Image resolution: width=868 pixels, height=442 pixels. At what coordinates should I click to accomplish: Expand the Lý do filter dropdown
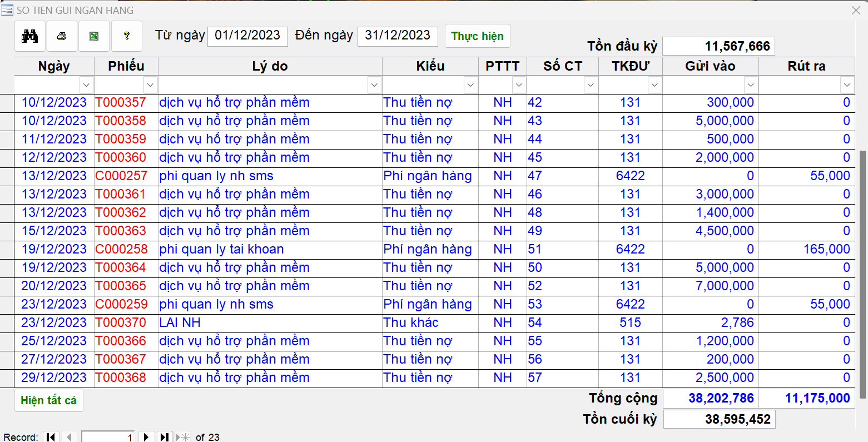pyautogui.click(x=374, y=85)
